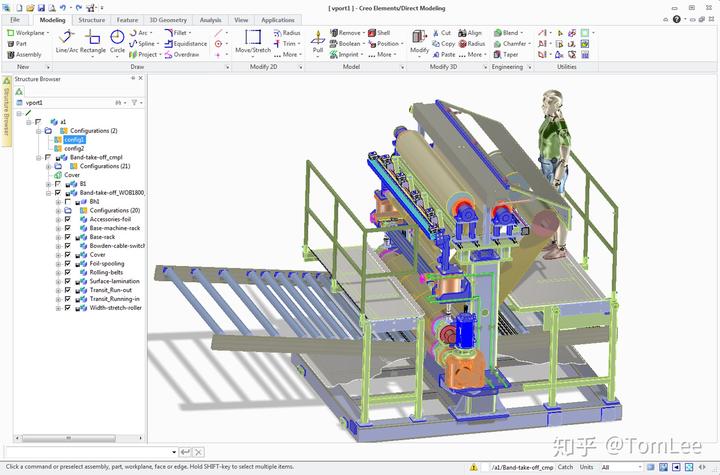Screen dimensions: 720x475
Task: Click the Boolean button
Action: click(346, 44)
